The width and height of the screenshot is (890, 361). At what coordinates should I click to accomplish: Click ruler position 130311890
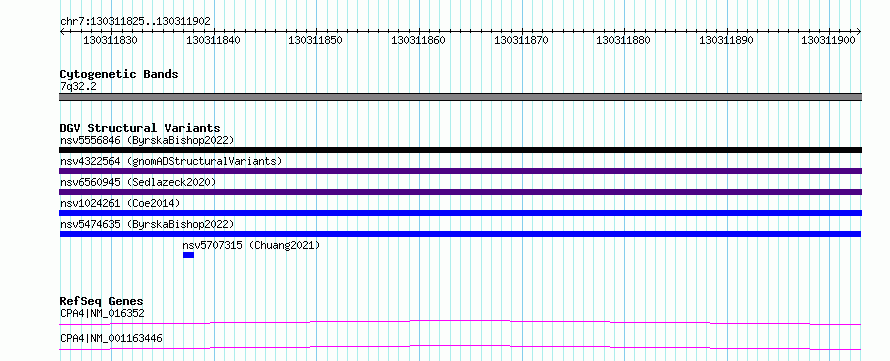(726, 40)
